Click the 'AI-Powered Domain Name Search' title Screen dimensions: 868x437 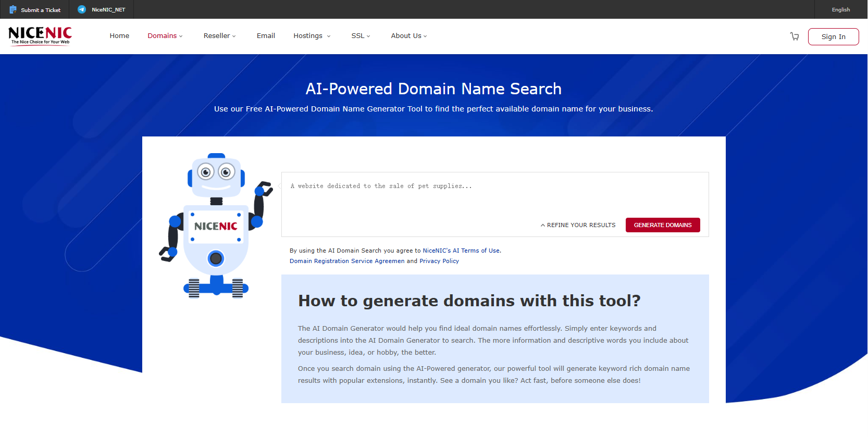[433, 89]
